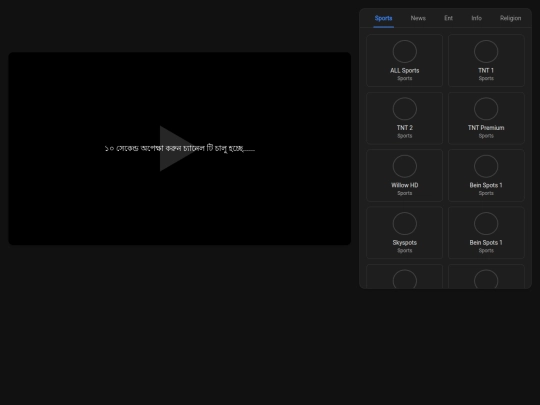
Task: Select the Skyspots channel logo
Action: (405, 224)
